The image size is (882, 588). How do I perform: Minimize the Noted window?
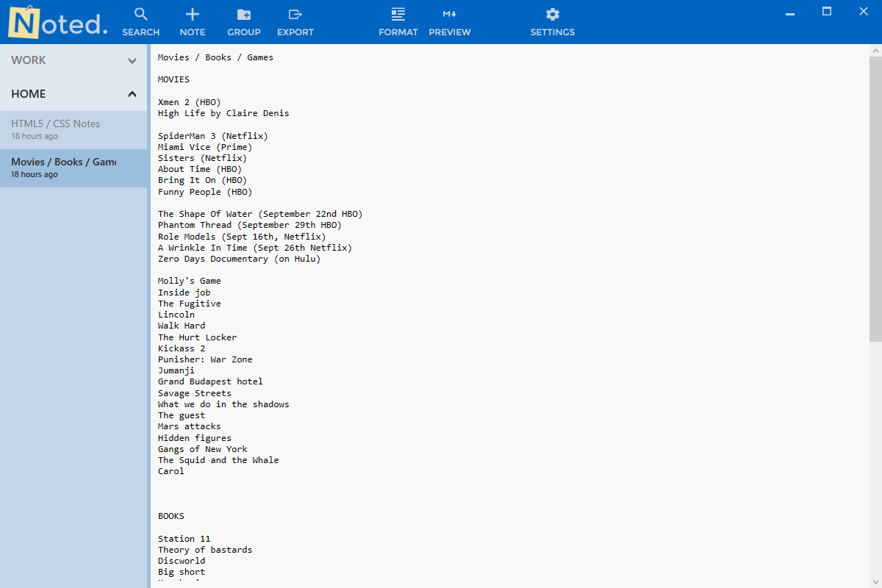click(790, 12)
